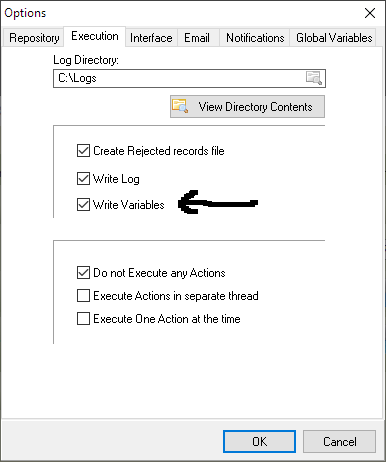Select the Execution tab

(x=95, y=36)
